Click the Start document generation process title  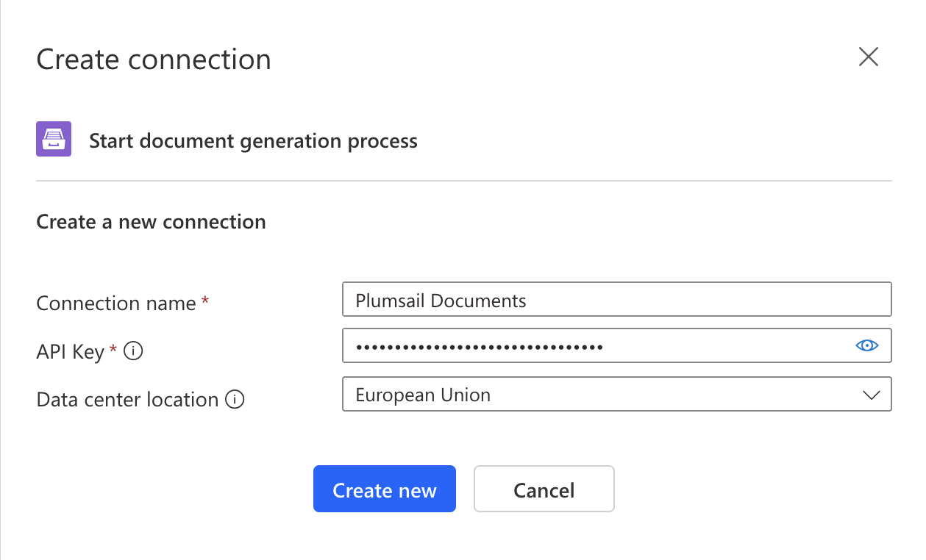pyautogui.click(x=253, y=140)
